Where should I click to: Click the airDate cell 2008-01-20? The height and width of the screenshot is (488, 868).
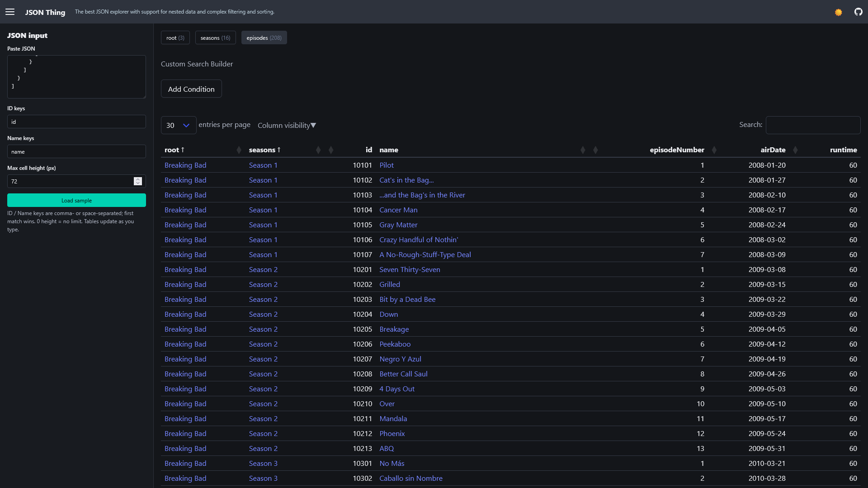(767, 165)
